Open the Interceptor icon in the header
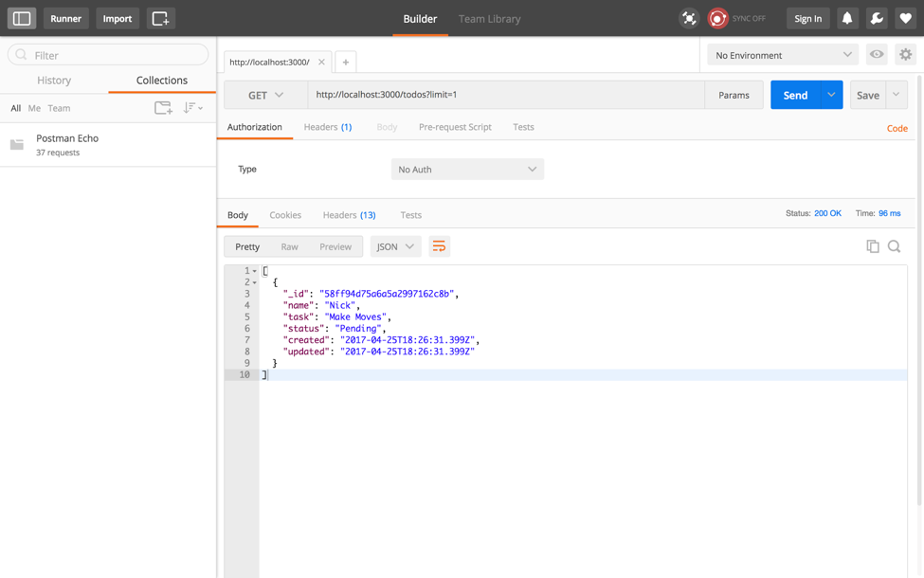Screen dimensions: 924x578 point(689,18)
